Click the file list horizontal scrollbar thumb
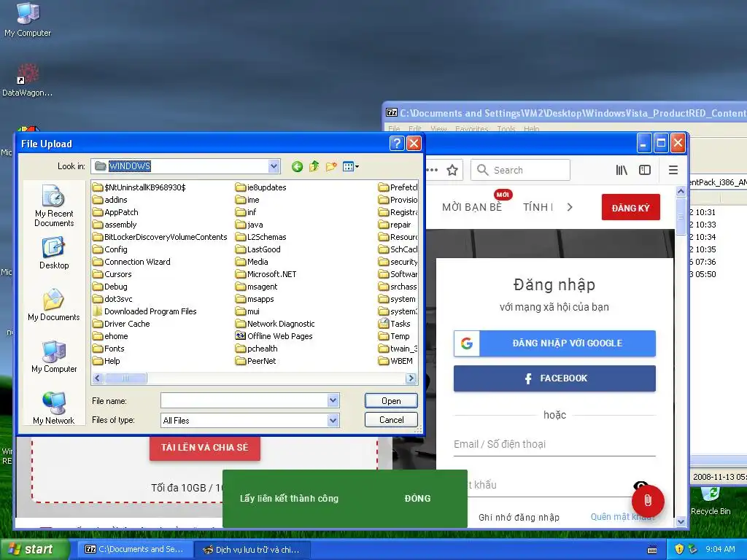The width and height of the screenshot is (747, 560). tap(125, 378)
